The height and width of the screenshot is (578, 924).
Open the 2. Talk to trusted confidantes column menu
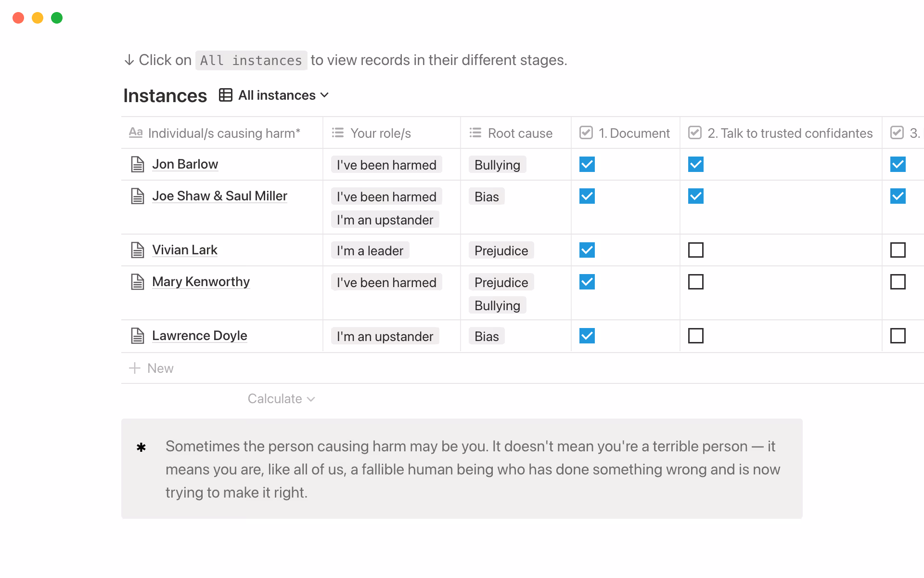[x=789, y=133]
